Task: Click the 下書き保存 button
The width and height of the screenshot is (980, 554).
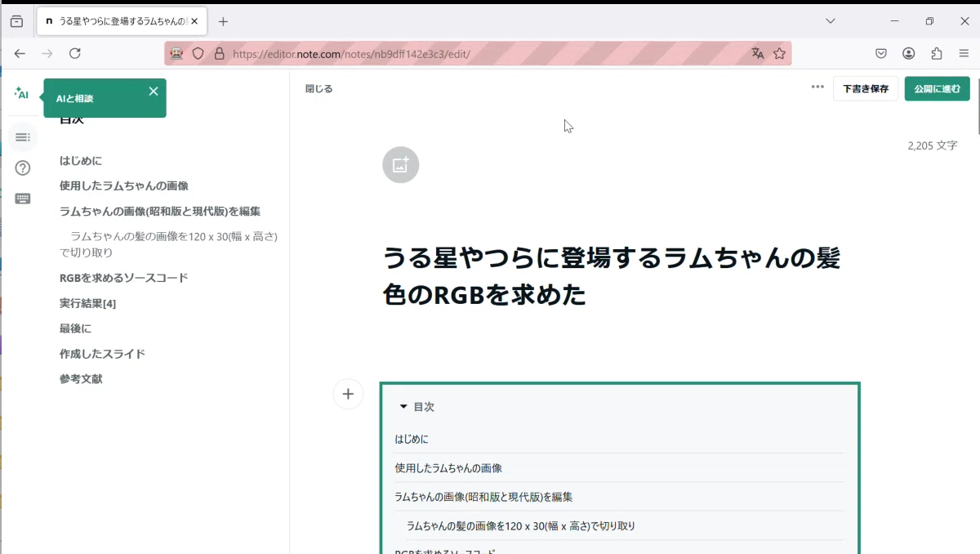Action: (x=866, y=88)
